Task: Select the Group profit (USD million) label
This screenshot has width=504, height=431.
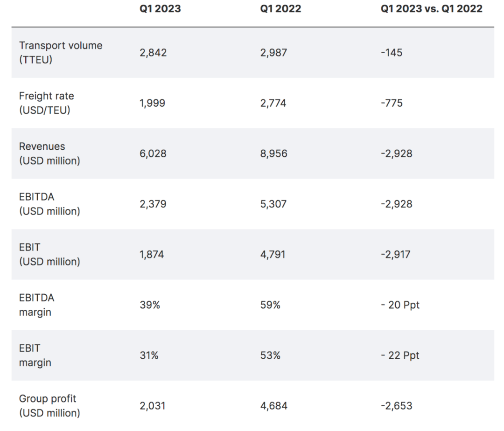Action: 49,406
